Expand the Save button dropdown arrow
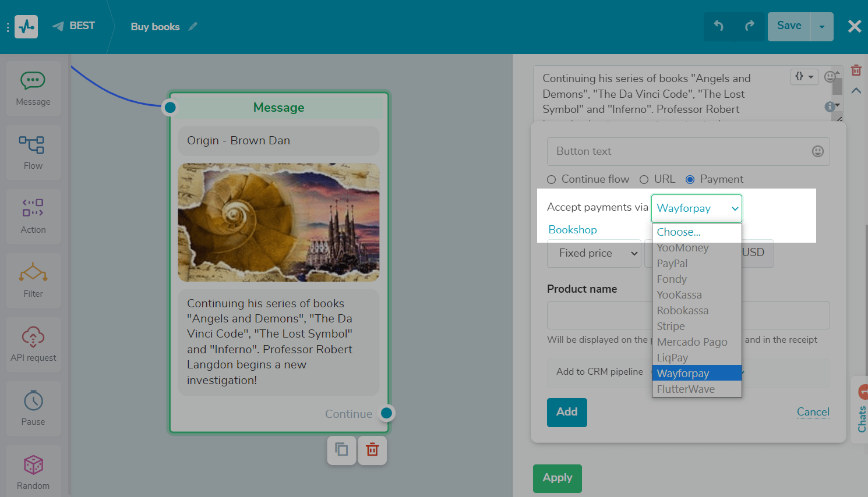This screenshot has width=868, height=497. coord(822,27)
